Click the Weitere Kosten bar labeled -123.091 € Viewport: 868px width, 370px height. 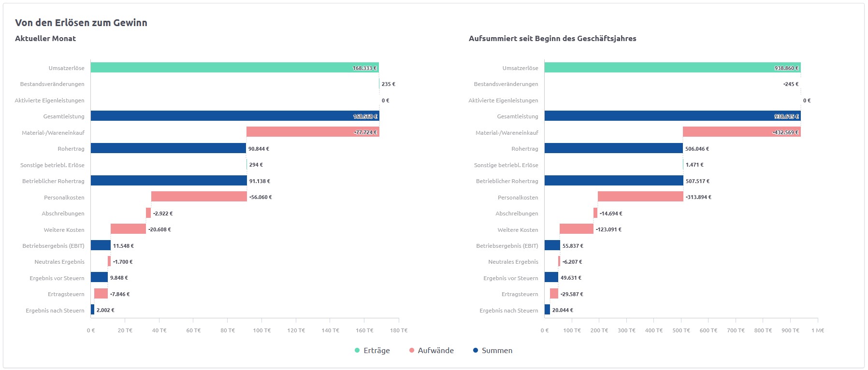(x=577, y=229)
